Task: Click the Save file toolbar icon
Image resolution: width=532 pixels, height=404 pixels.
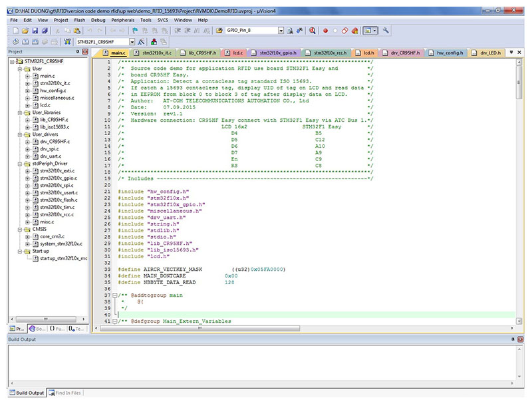Action: [x=35, y=31]
